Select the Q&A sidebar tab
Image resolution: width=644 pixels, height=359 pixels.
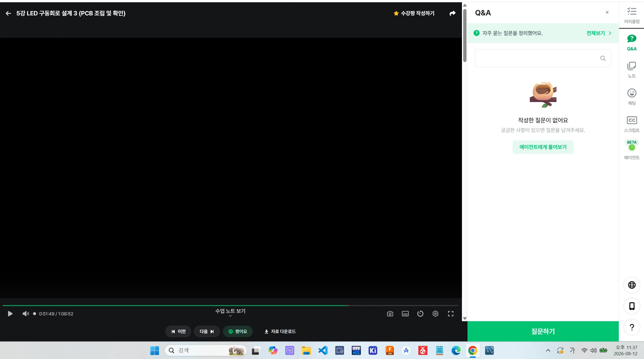point(632,43)
